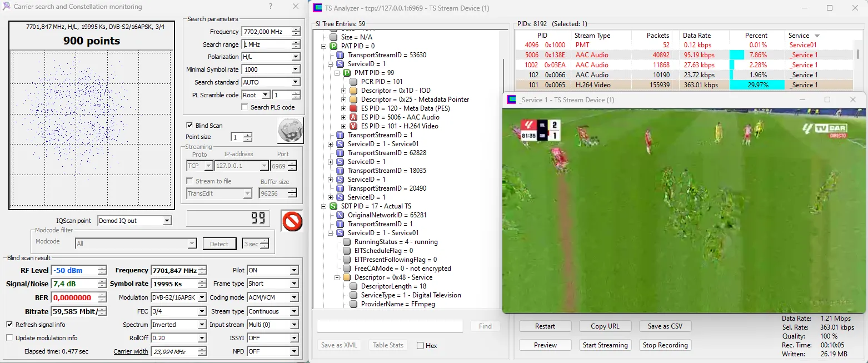Viewport: 868px width, 363px height.
Task: Click the Save as CSV button
Action: (x=665, y=326)
